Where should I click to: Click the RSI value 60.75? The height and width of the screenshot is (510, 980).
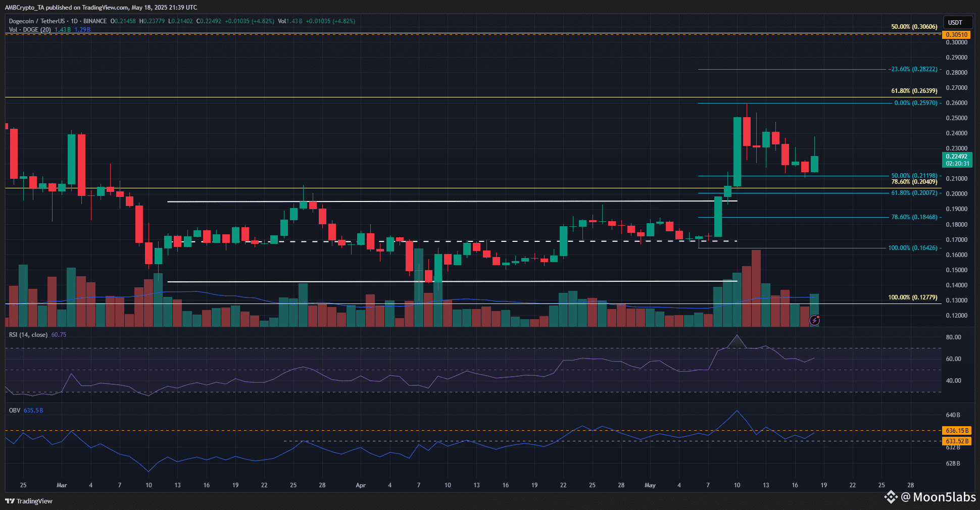point(59,335)
